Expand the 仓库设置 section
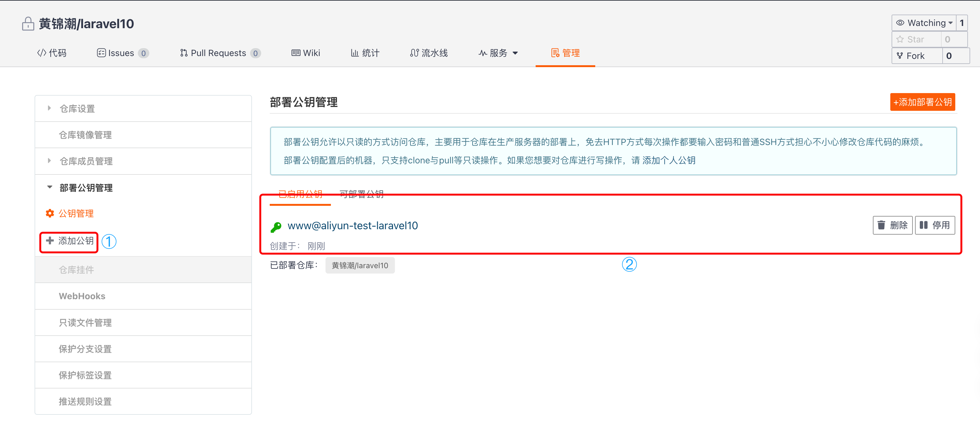980x423 pixels. [x=49, y=108]
